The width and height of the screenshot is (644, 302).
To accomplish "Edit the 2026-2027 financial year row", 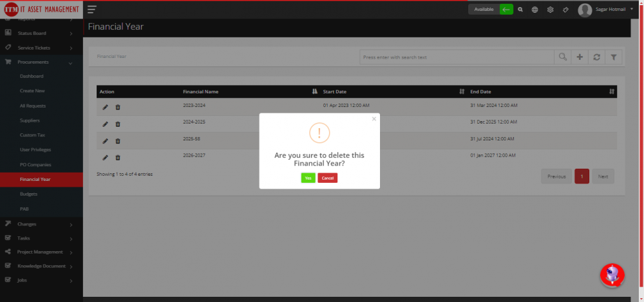I will pyautogui.click(x=105, y=157).
